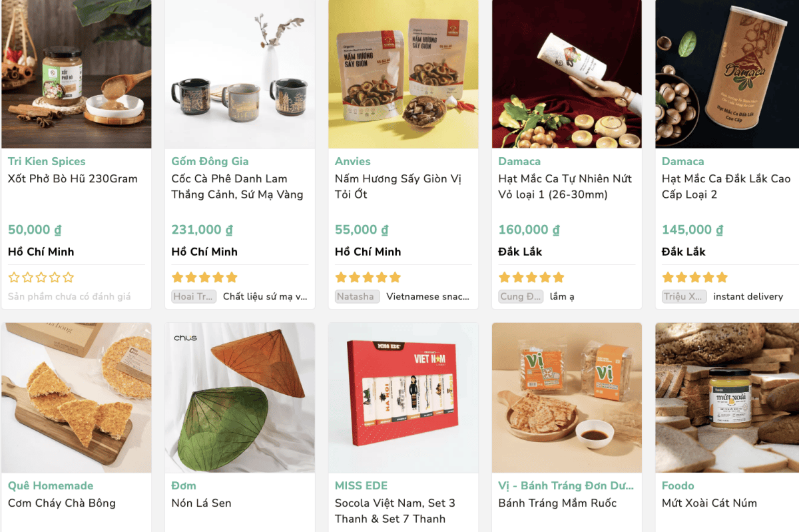This screenshot has height=532, width=799.
Task: Click the Triệu X... reviewer tag
Action: [684, 296]
